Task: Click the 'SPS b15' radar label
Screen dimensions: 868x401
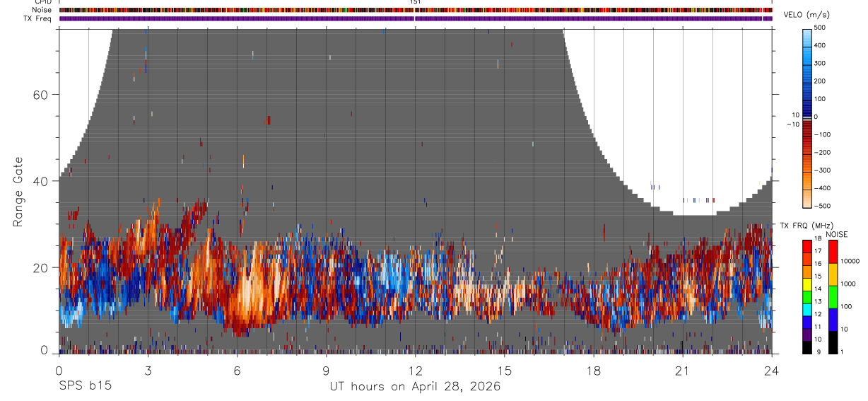Action: (85, 387)
